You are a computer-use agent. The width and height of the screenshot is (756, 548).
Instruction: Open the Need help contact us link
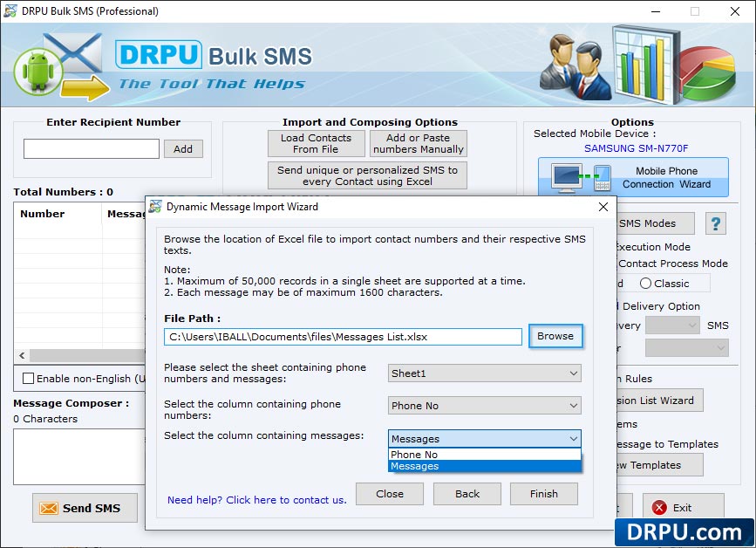(257, 500)
